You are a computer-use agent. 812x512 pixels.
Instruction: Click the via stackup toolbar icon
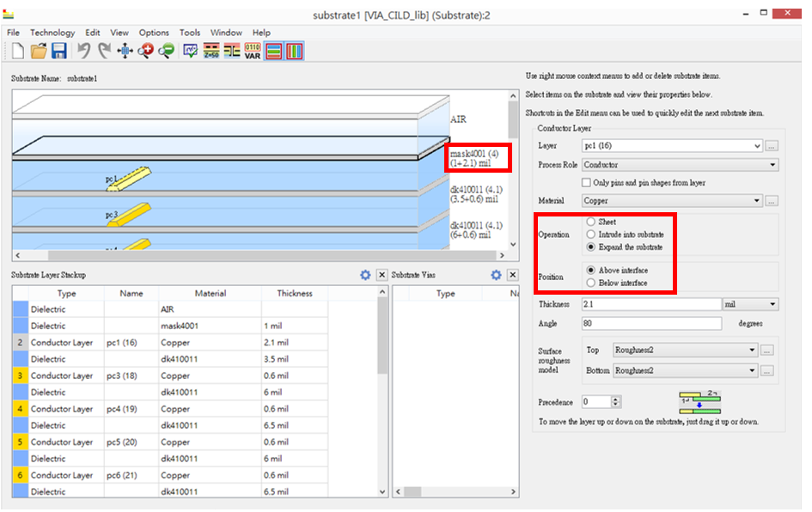[232, 51]
